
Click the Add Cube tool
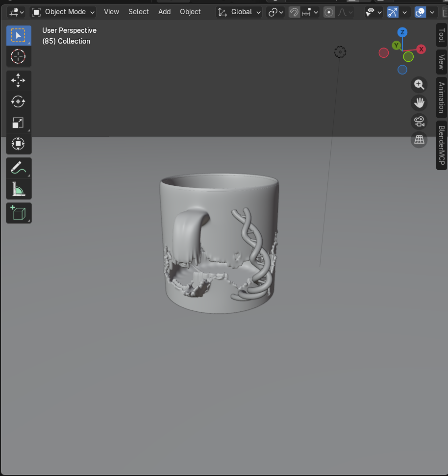(x=19, y=213)
